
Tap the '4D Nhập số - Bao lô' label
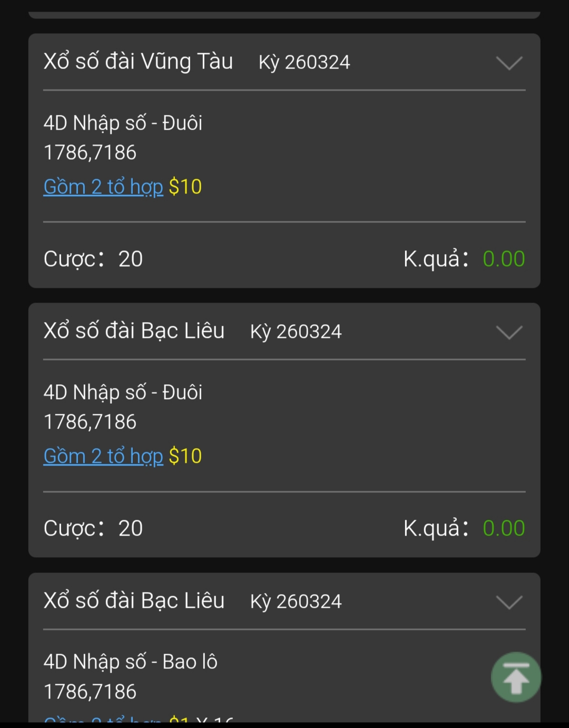pos(130,662)
